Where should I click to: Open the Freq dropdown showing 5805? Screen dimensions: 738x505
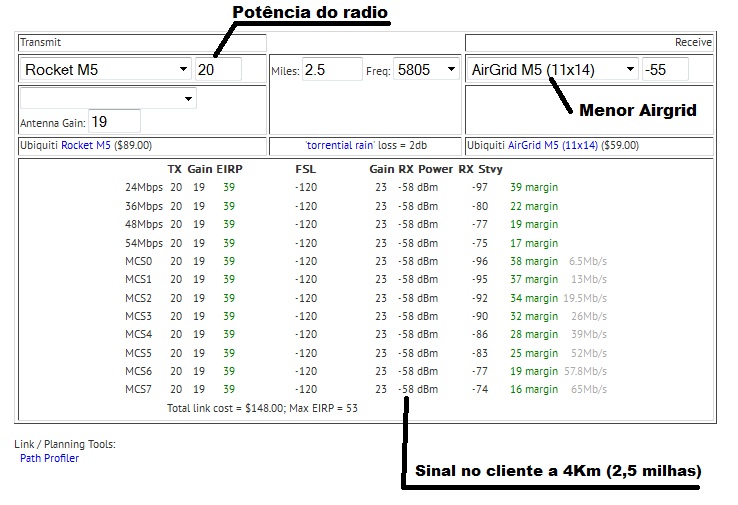click(426, 70)
